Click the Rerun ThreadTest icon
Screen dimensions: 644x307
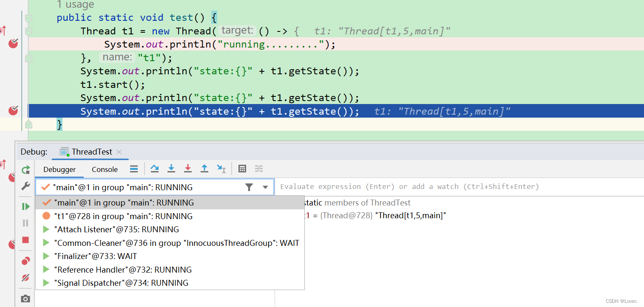(26, 170)
